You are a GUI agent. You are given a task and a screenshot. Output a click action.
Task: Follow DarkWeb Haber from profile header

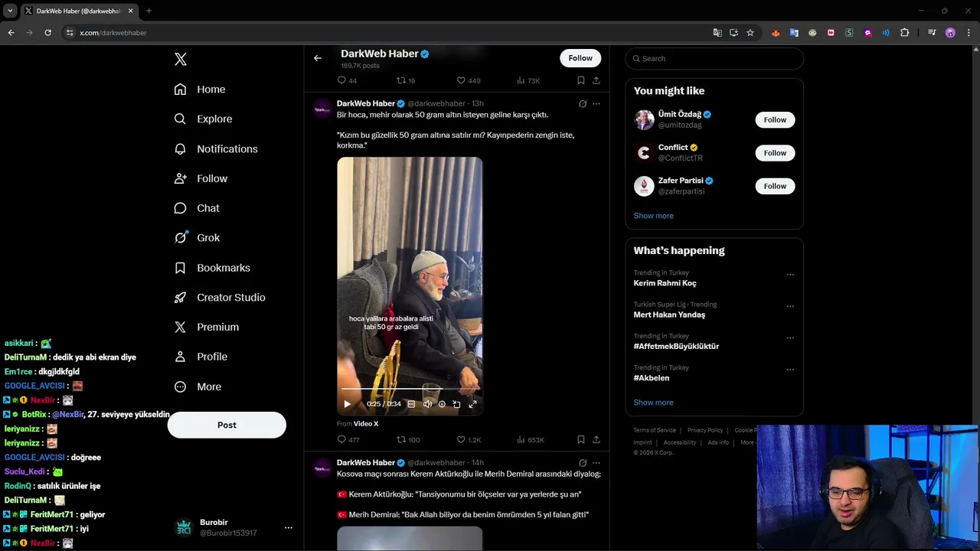(x=580, y=58)
